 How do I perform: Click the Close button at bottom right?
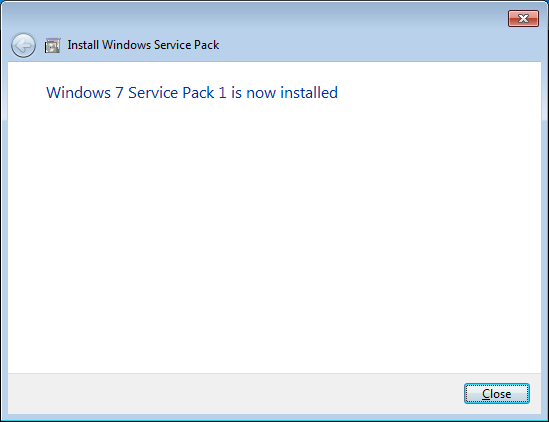[496, 394]
